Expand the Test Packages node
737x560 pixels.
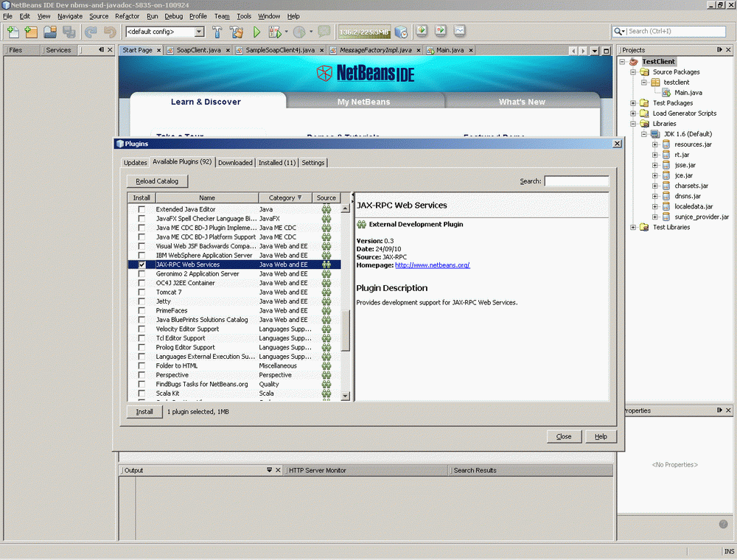[x=633, y=103]
